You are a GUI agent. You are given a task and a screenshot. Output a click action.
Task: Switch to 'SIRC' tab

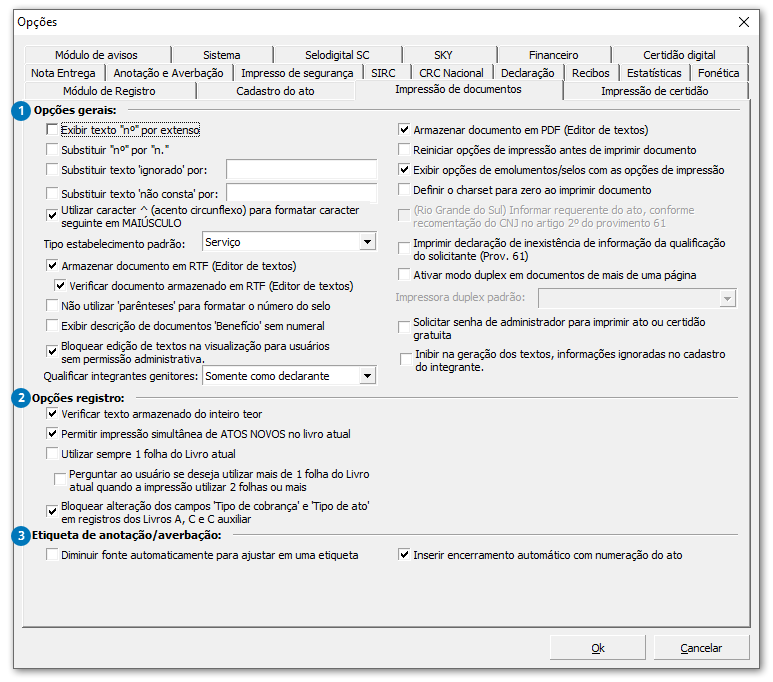(384, 73)
